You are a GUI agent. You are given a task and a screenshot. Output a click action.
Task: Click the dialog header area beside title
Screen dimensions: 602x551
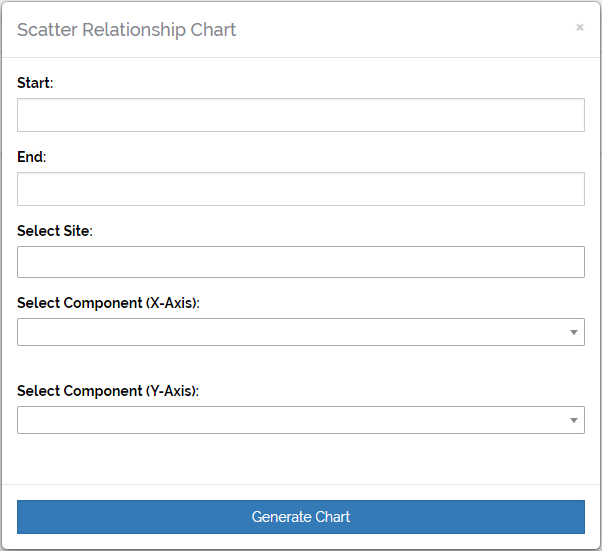[400, 29]
